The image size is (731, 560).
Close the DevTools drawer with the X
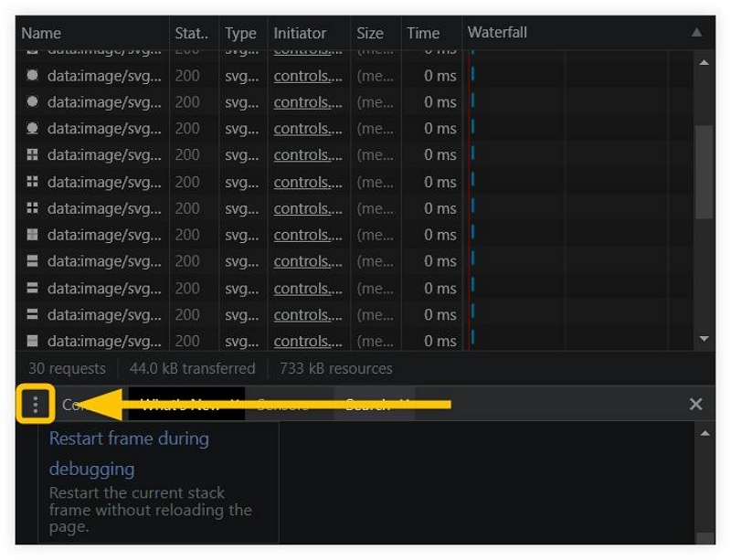695,405
